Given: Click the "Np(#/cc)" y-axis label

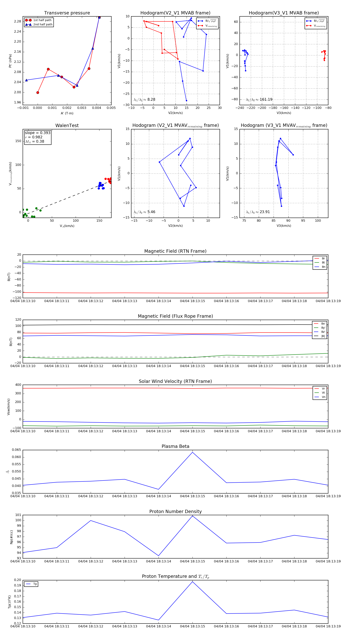Looking at the screenshot, I should tap(11, 537).
